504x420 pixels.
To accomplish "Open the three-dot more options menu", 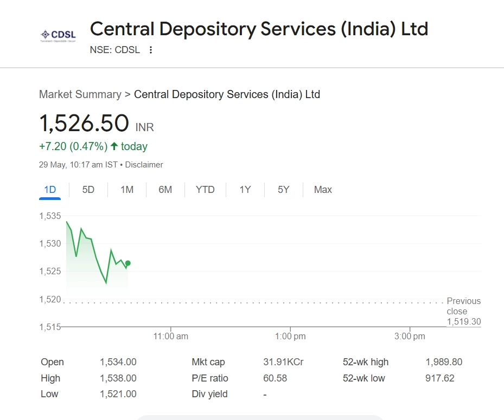I will point(151,50).
